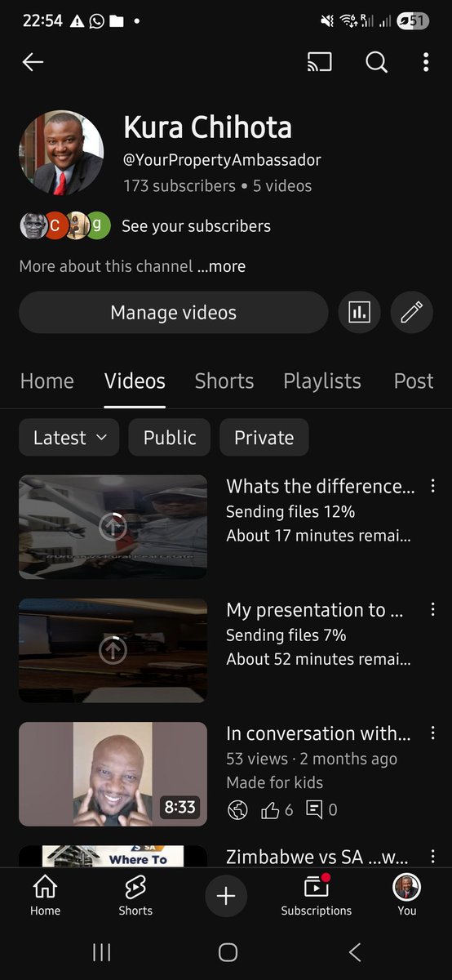Open options for 'Zimbabwe vs SA' video

click(x=433, y=856)
